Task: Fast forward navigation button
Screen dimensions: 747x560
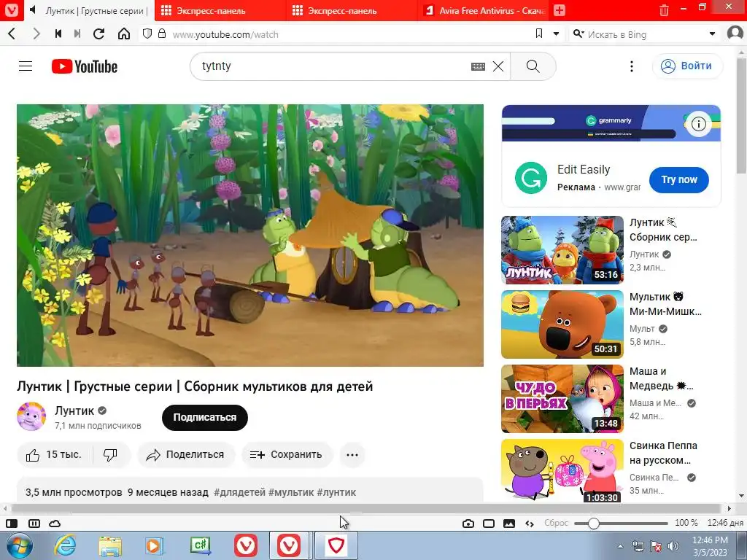Action: (x=77, y=34)
